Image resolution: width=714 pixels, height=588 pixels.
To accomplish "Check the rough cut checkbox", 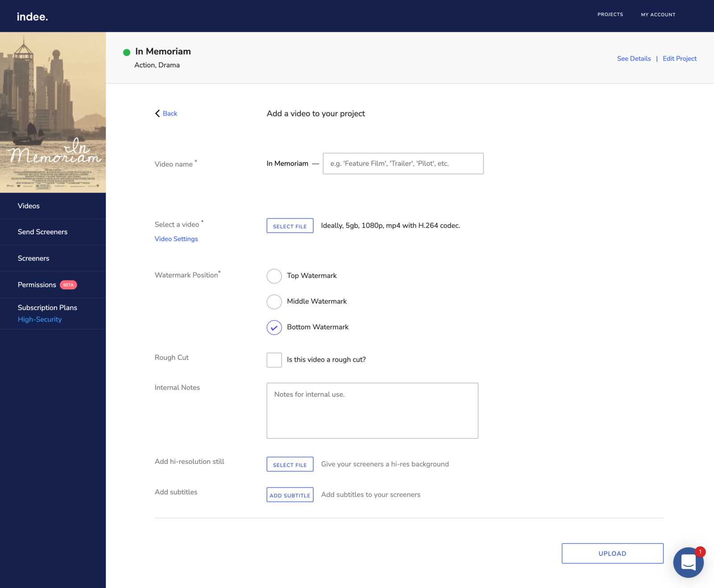I will (274, 360).
